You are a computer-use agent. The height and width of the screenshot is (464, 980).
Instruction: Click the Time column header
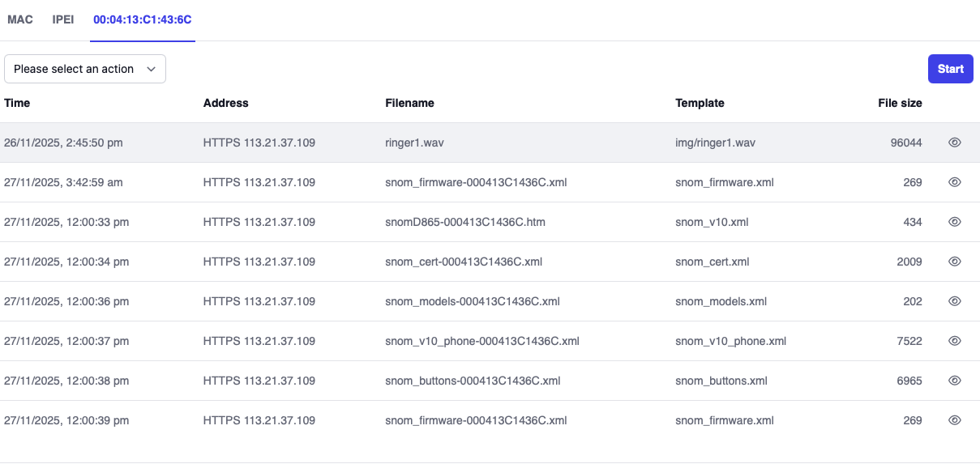point(17,103)
